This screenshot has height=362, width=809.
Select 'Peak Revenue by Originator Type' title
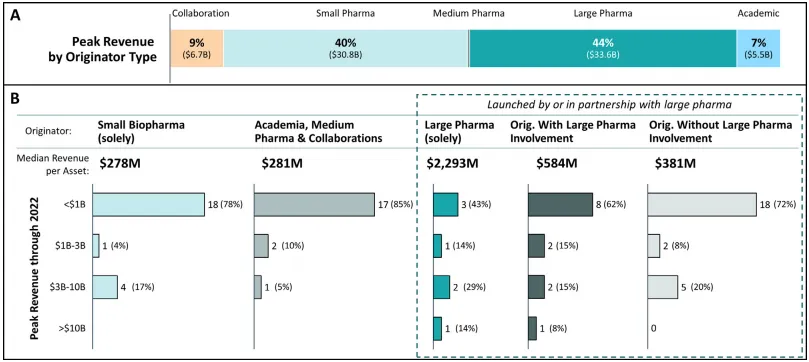(102, 48)
